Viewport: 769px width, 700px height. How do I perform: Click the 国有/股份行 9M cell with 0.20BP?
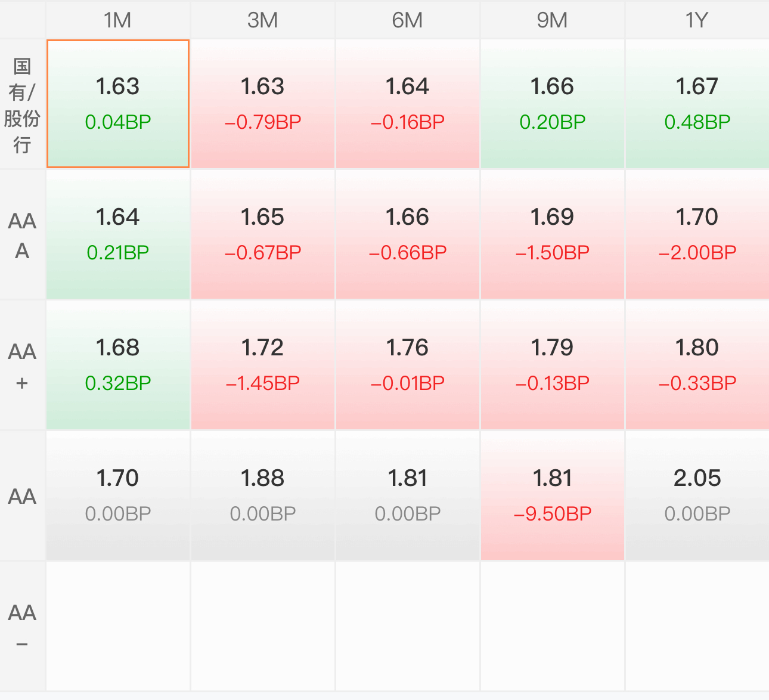point(553,104)
